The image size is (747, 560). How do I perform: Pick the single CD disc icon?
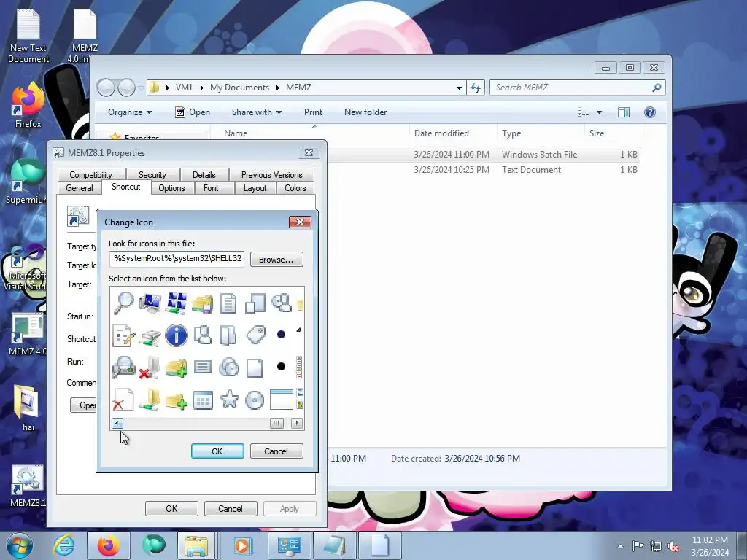coord(255,400)
